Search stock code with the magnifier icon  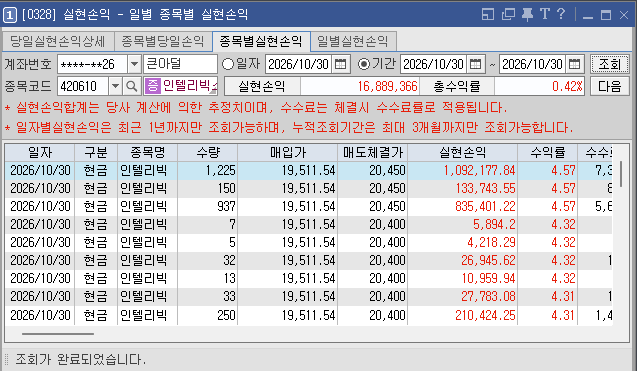tap(131, 86)
